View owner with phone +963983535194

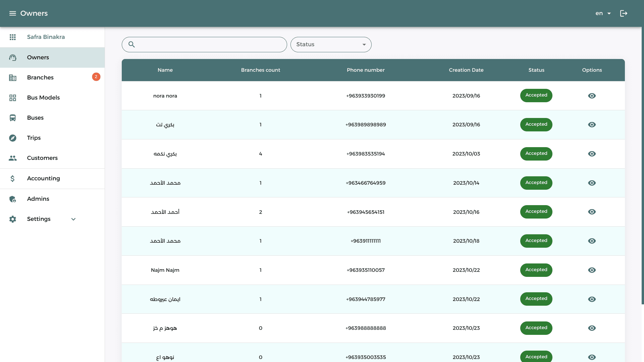(x=592, y=154)
